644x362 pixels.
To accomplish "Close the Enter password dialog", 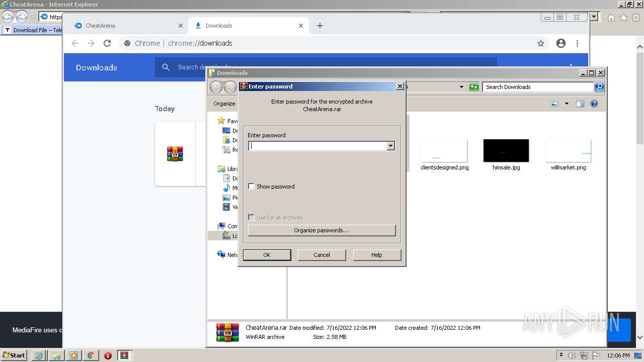I will (x=400, y=86).
